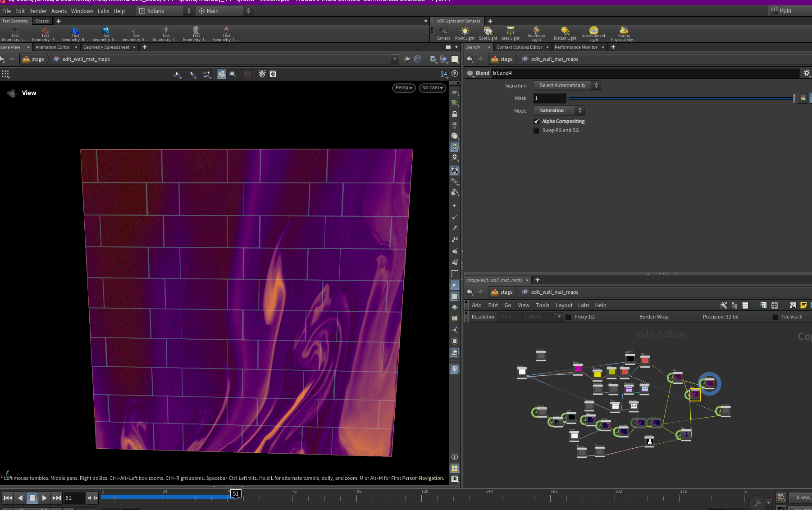Click the play forward button

[44, 498]
